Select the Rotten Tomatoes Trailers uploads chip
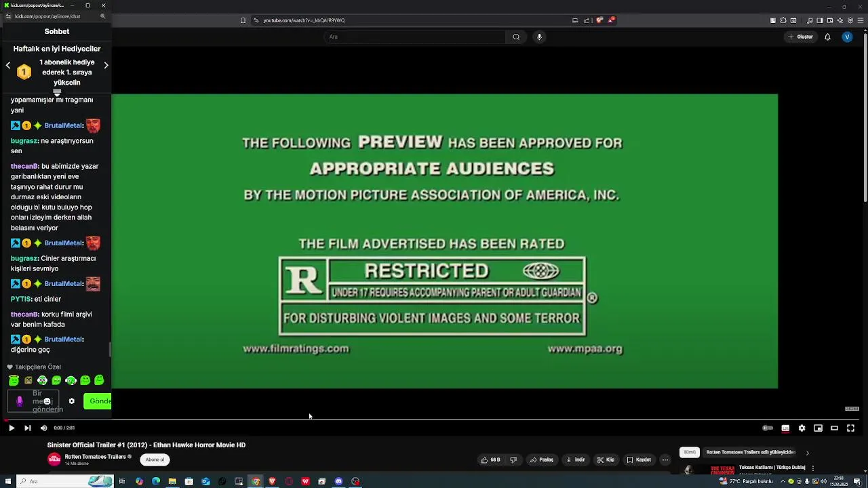The width and height of the screenshot is (868, 488). (x=751, y=452)
